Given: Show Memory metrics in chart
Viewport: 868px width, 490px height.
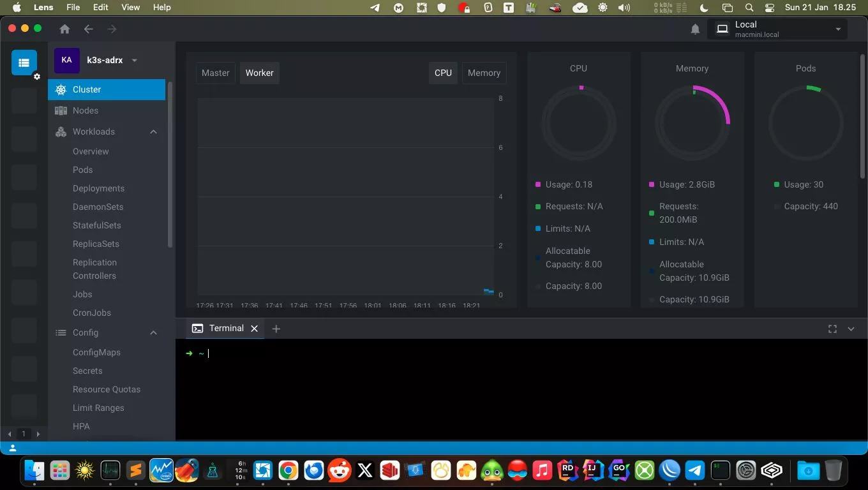Looking at the screenshot, I should click(x=484, y=73).
